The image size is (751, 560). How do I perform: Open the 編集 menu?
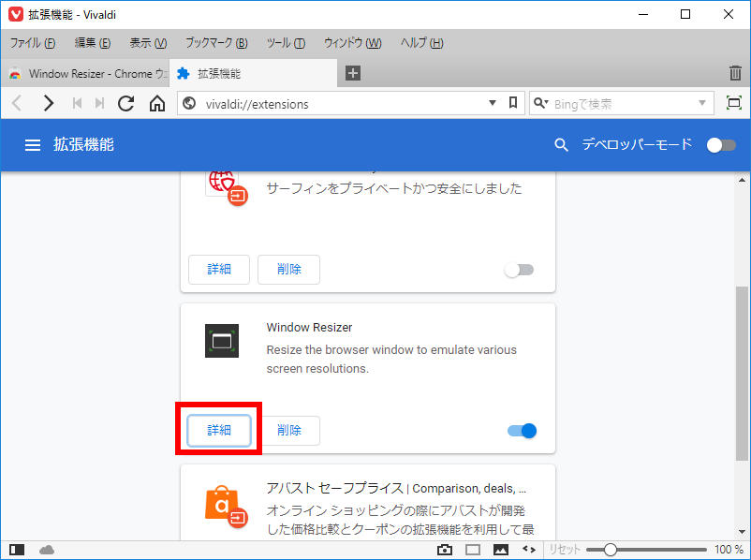[93, 43]
